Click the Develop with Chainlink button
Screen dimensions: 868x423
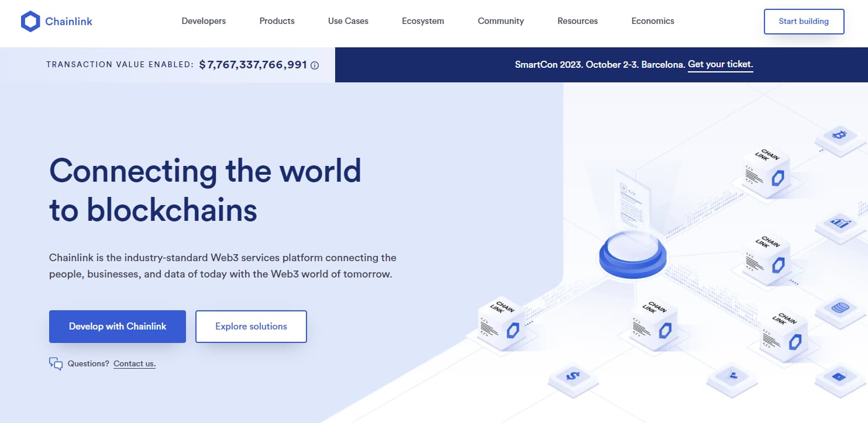(x=118, y=327)
